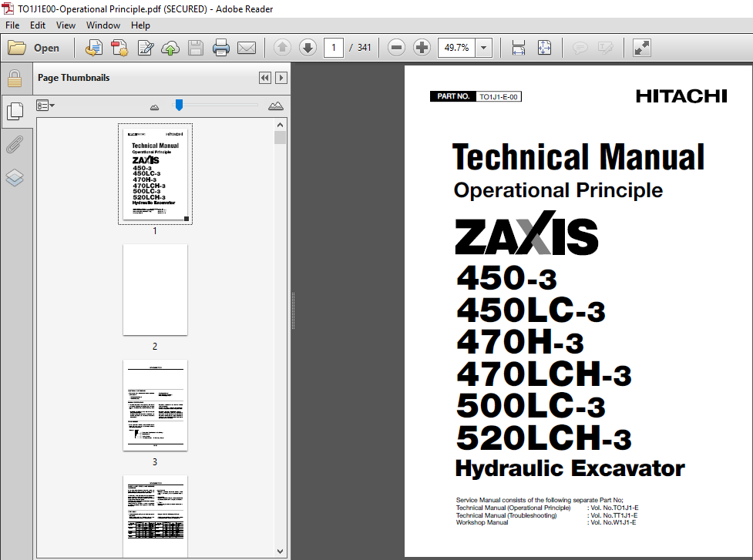Click the add sticky note icon

click(x=580, y=48)
